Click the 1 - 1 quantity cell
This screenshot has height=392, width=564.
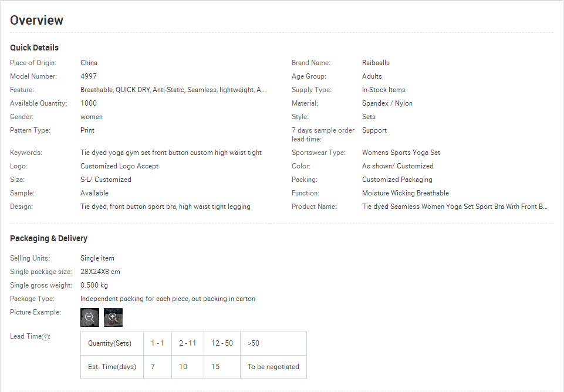[x=157, y=343]
